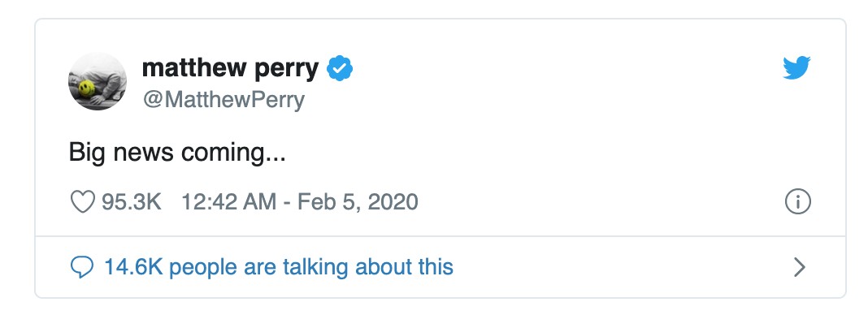The height and width of the screenshot is (315, 868).
Task: Expand conversation with the right chevron arrow
Action: coord(799,267)
